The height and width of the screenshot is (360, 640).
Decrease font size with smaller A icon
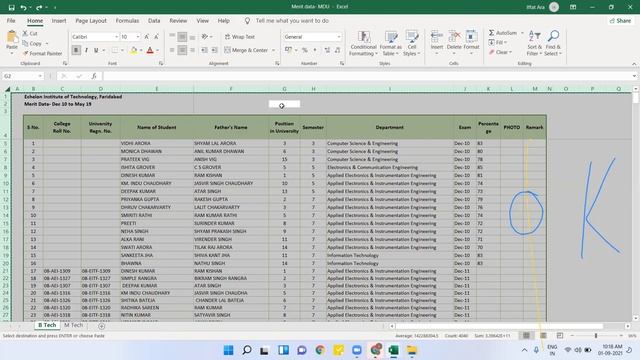click(x=156, y=37)
